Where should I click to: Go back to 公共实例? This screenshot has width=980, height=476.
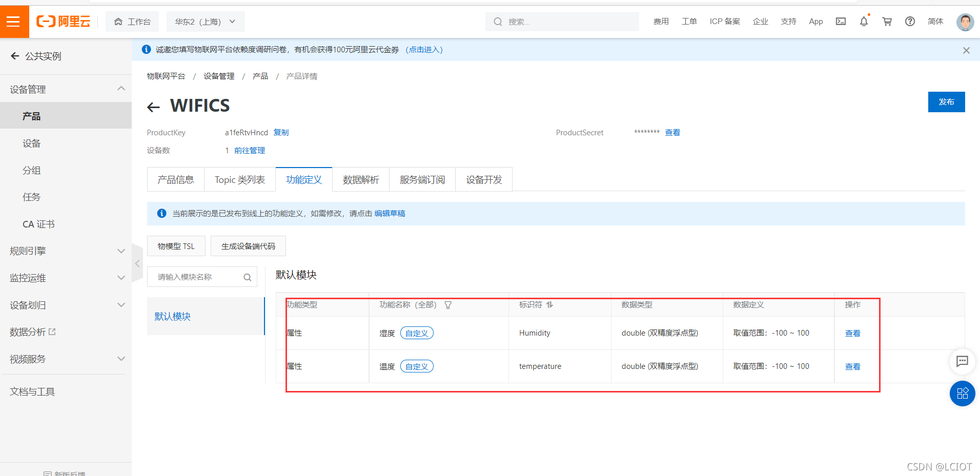click(36, 56)
